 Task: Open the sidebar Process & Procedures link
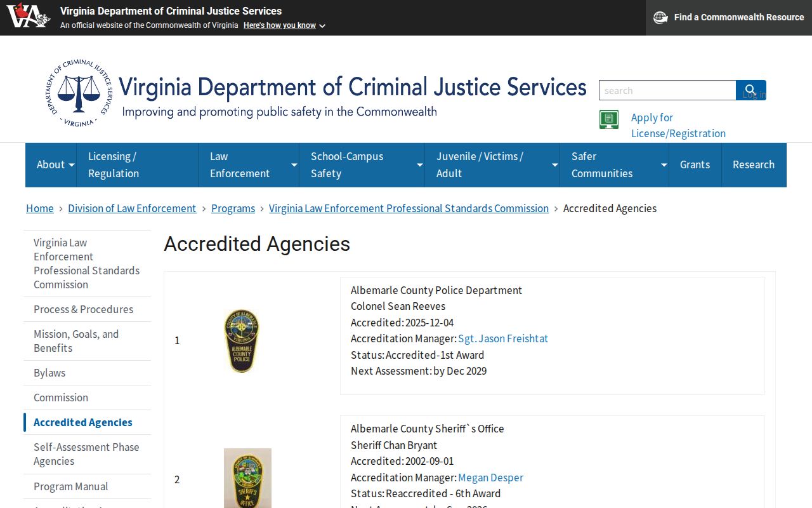87,309
